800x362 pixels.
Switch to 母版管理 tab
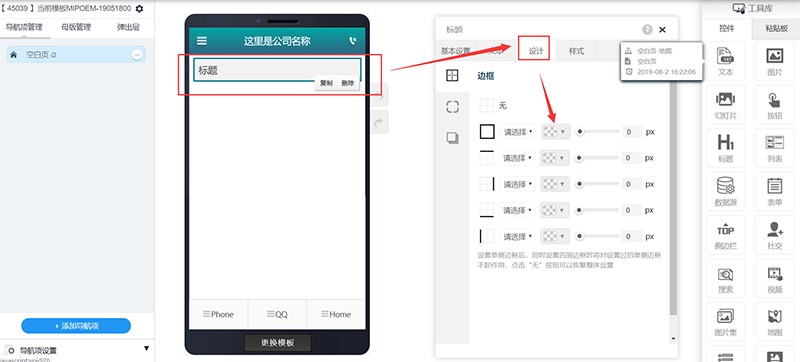coord(76,27)
